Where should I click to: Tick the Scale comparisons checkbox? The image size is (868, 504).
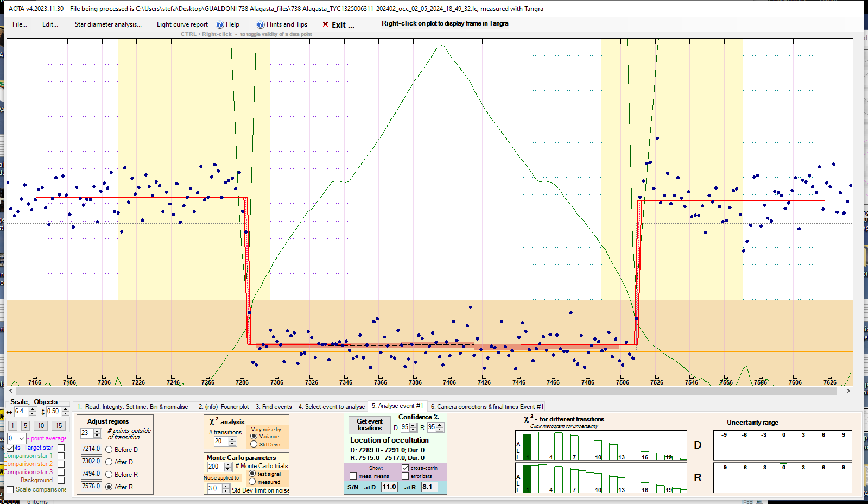pos(10,490)
